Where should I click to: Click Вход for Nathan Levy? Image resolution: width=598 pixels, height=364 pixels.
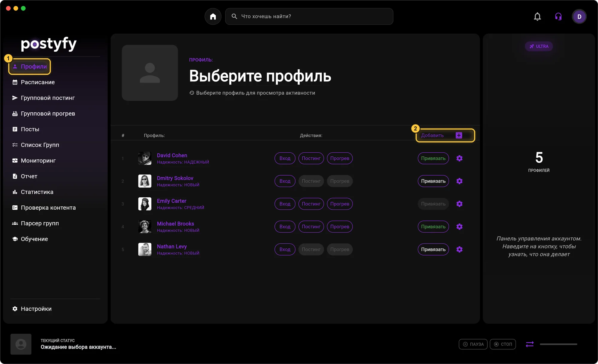click(x=285, y=249)
